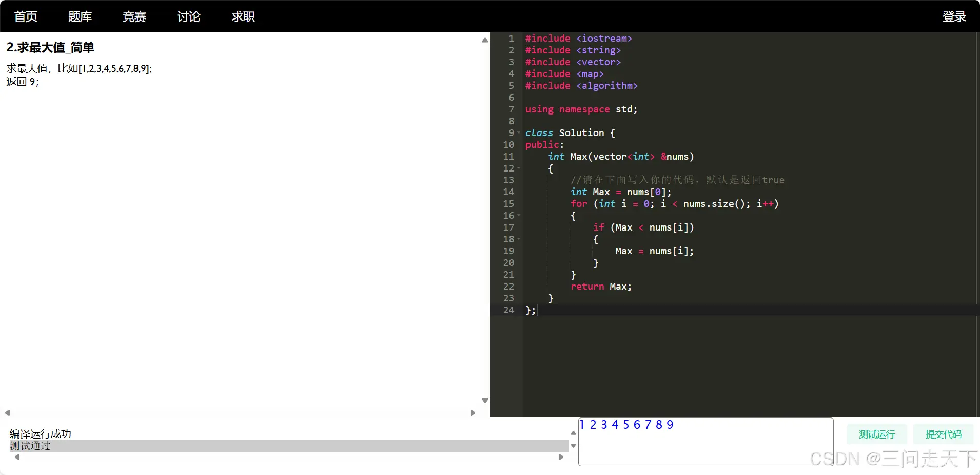Click the 'Max = nums[i];' assignment line

[x=655, y=251]
